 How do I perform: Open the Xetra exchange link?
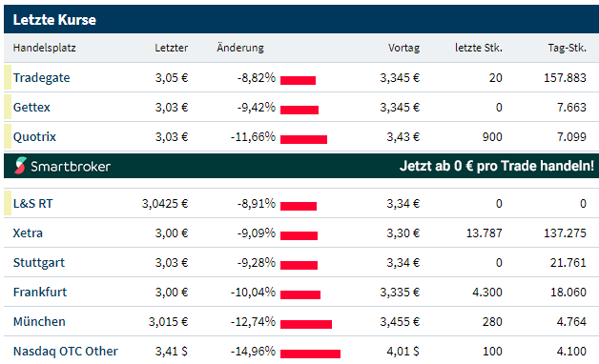(28, 233)
